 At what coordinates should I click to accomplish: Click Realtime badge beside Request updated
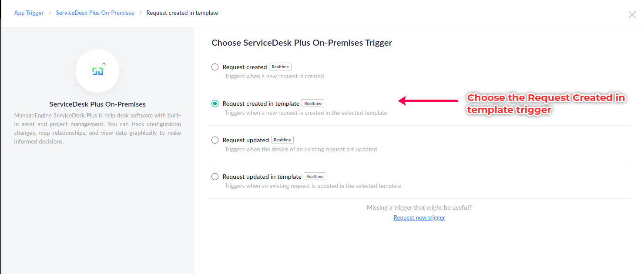pos(282,140)
